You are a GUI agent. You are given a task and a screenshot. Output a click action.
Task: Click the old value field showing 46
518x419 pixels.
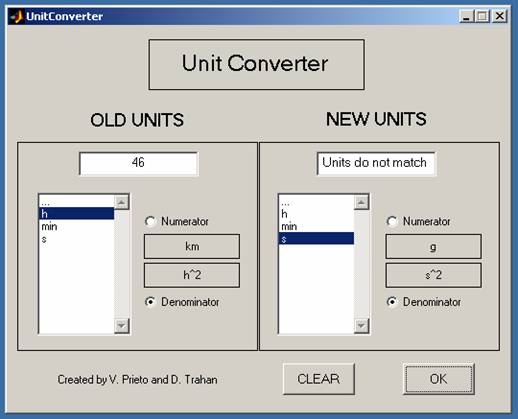(x=139, y=163)
